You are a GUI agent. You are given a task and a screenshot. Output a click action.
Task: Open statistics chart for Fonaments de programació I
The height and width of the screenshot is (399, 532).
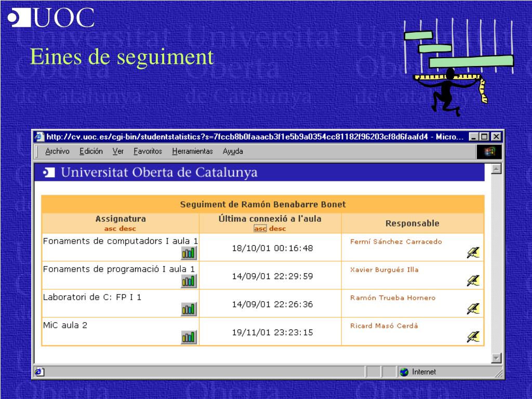point(189,281)
